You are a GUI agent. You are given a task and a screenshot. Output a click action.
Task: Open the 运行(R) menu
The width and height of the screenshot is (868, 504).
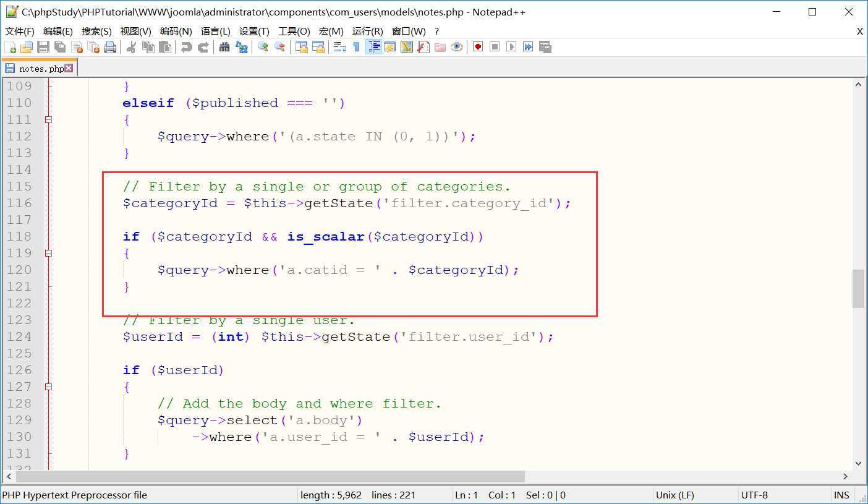tap(368, 31)
